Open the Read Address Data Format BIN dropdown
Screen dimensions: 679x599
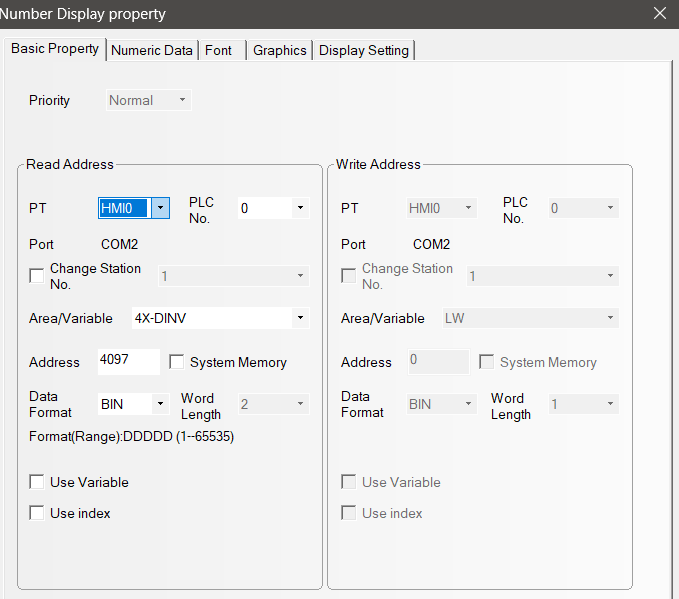[x=160, y=404]
